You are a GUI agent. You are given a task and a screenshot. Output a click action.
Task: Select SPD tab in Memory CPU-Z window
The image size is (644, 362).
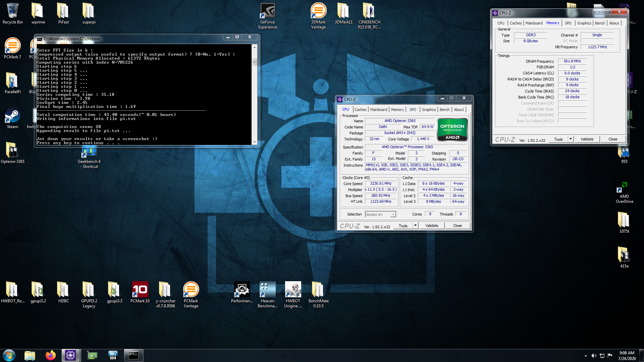568,23
